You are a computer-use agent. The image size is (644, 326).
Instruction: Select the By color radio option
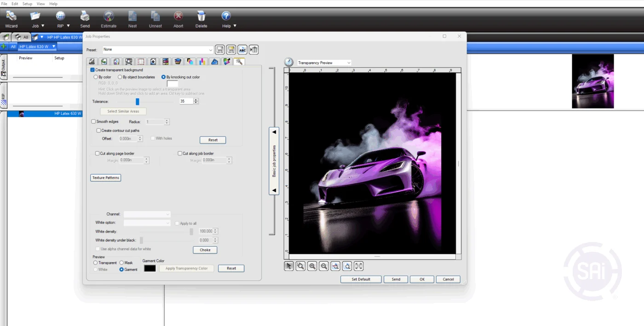pyautogui.click(x=96, y=77)
